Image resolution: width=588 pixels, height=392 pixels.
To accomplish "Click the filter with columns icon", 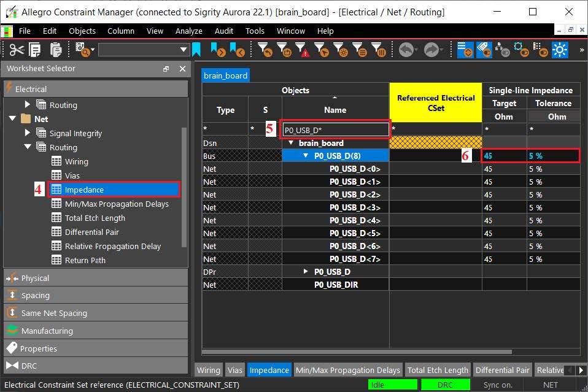I will coord(378,50).
